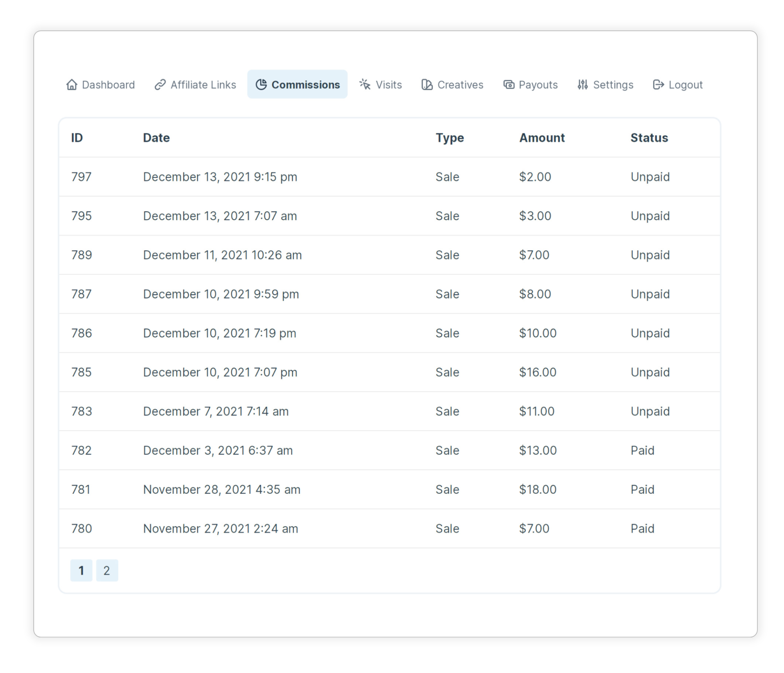Select pagination page 1
This screenshot has width=784, height=673.
(x=81, y=570)
